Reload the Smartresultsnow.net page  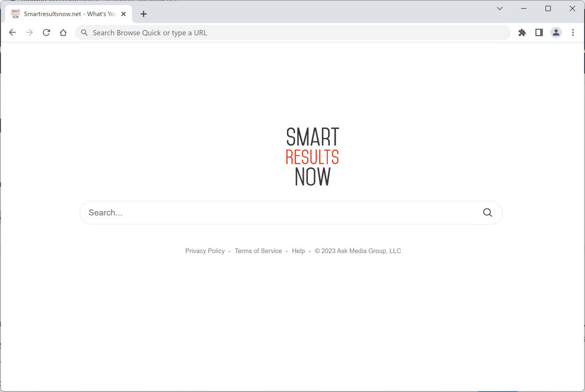pyautogui.click(x=46, y=32)
